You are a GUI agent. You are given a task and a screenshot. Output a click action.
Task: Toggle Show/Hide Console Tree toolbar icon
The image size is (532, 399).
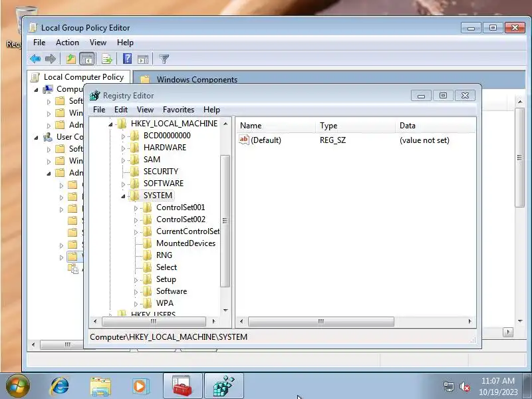pyautogui.click(x=87, y=59)
